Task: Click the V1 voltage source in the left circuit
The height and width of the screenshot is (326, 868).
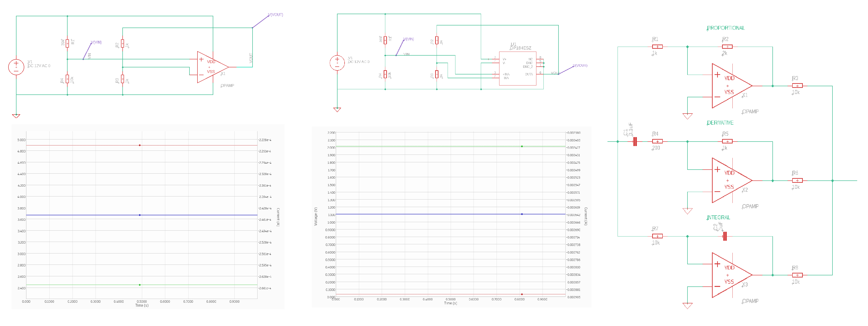Action: (x=16, y=67)
